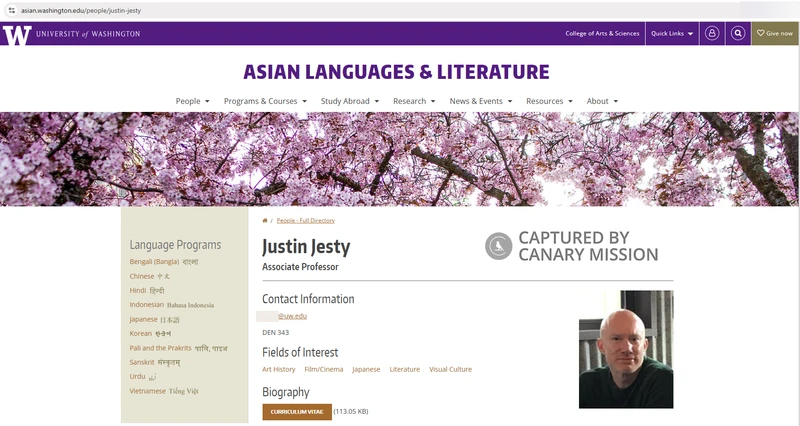This screenshot has width=800, height=426.
Task: Click the Asian Languages & Literature title
Action: tap(396, 72)
